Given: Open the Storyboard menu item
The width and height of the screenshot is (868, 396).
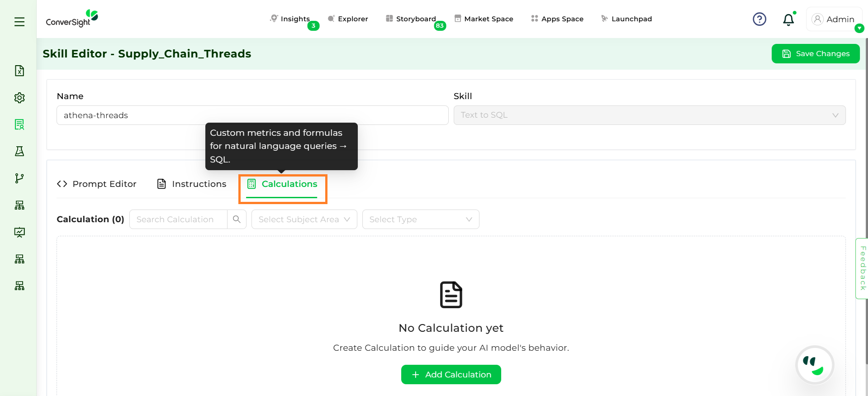Looking at the screenshot, I should pyautogui.click(x=411, y=19).
